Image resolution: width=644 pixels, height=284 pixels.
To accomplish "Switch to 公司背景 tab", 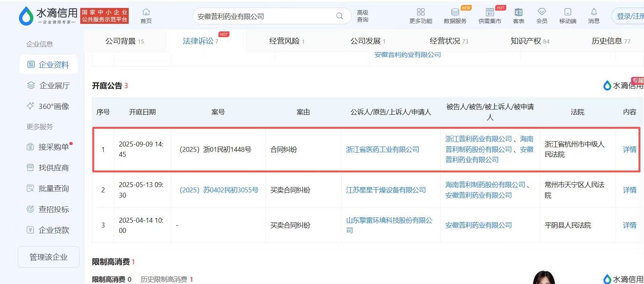I will 125,41.
